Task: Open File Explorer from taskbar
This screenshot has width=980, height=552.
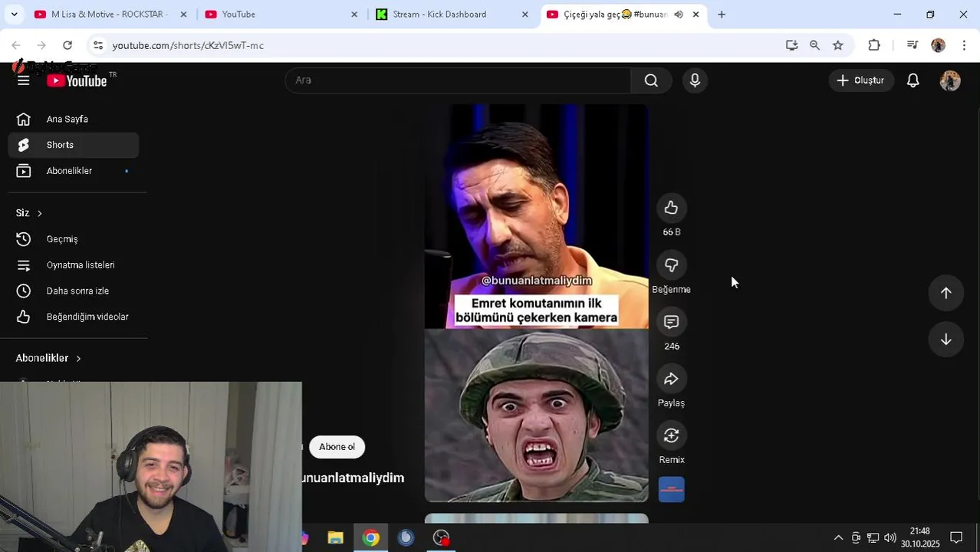Action: click(x=335, y=538)
